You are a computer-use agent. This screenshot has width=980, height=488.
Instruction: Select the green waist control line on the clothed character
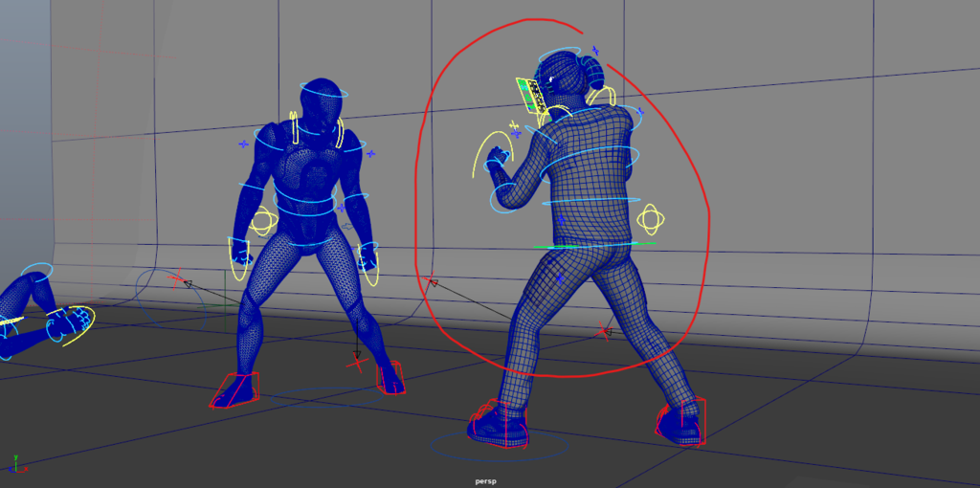tap(594, 246)
